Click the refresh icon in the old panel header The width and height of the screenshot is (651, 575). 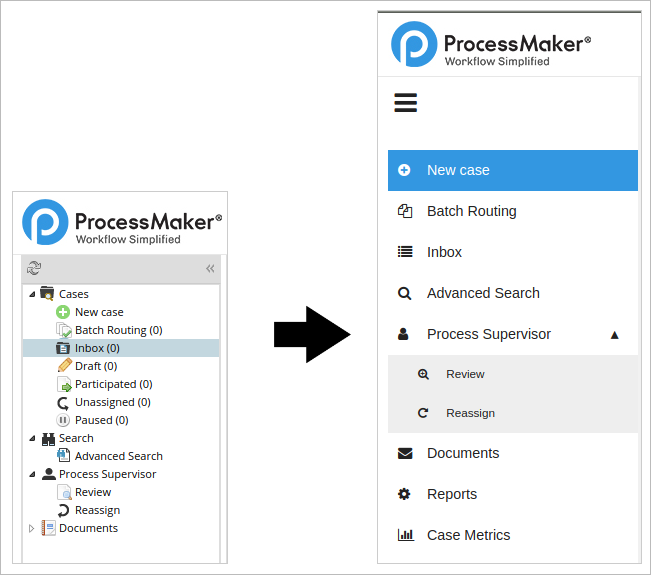pyautogui.click(x=34, y=268)
